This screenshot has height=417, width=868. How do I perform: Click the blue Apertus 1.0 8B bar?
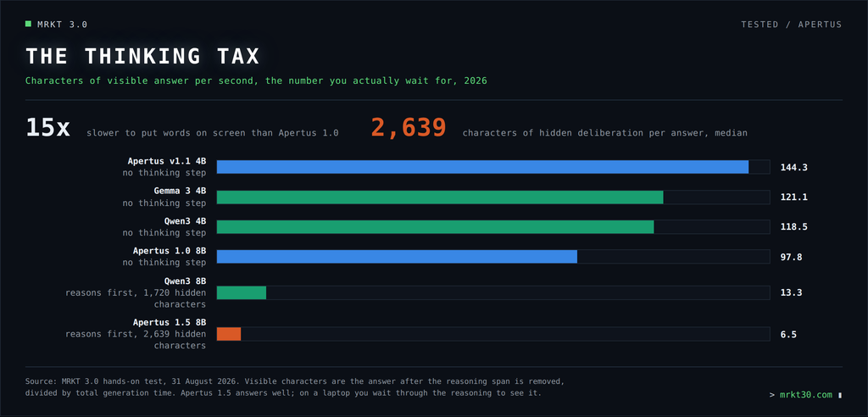(397, 257)
